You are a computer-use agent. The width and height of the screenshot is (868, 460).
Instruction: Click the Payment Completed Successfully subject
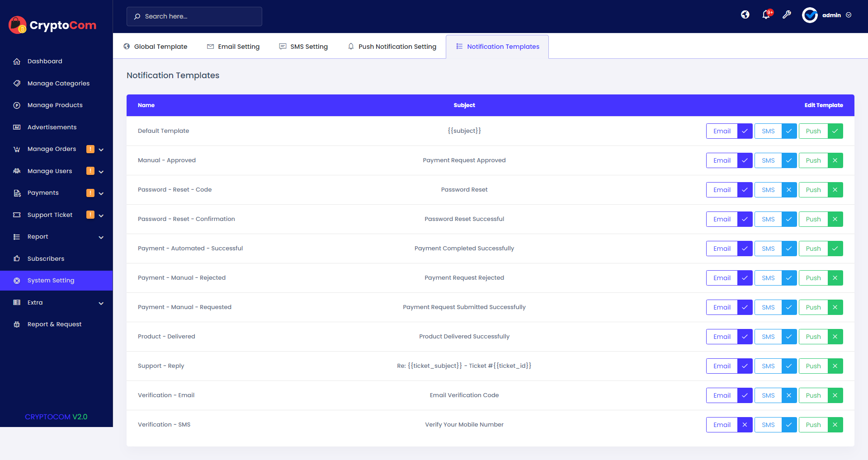pyautogui.click(x=464, y=249)
